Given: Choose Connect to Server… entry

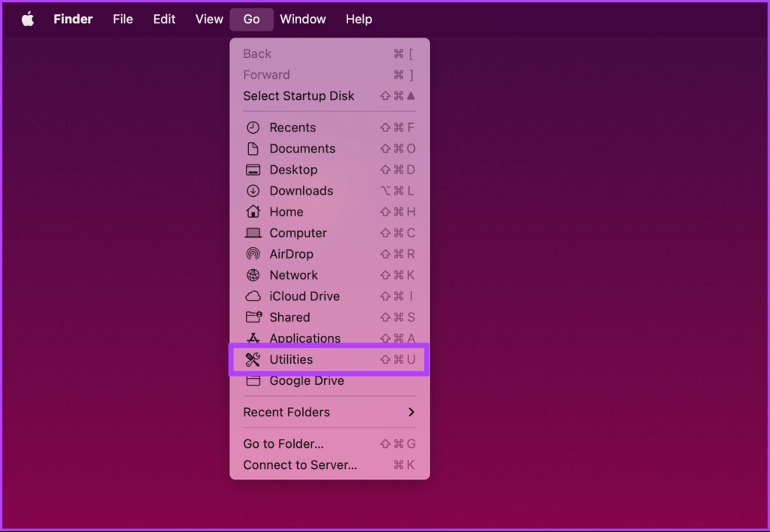Looking at the screenshot, I should pyautogui.click(x=329, y=465).
